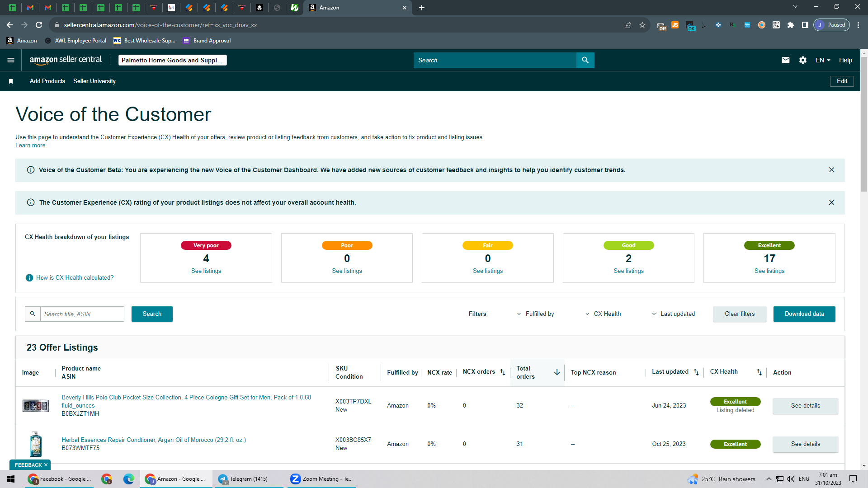Click the magnifier search button in the header
This screenshot has height=488, width=868.
tap(585, 60)
